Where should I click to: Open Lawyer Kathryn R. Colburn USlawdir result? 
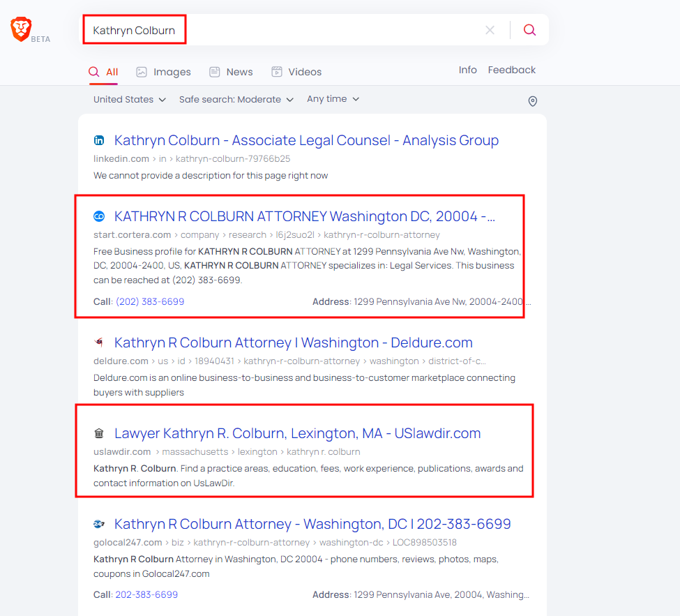[298, 433]
